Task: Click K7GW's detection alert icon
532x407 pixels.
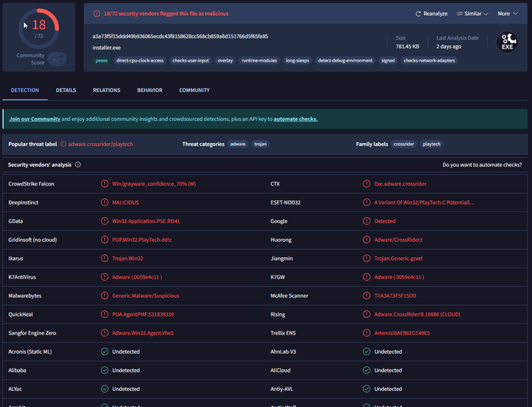Action: [x=366, y=277]
